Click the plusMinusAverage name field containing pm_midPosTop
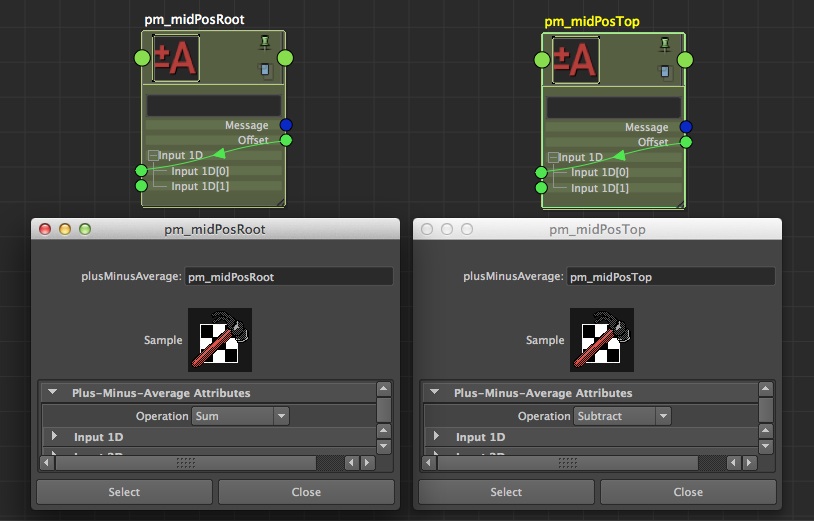This screenshot has height=521, width=814. pos(670,277)
